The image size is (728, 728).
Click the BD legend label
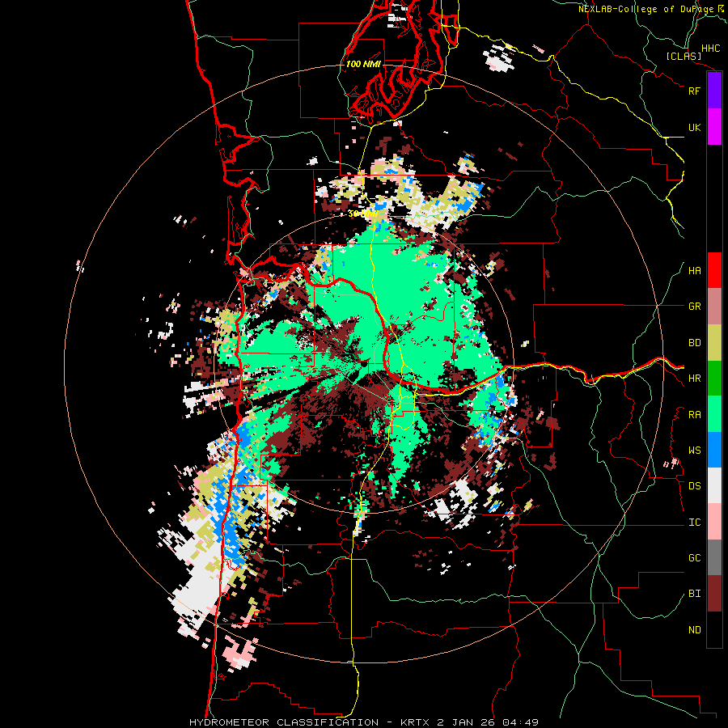point(695,343)
